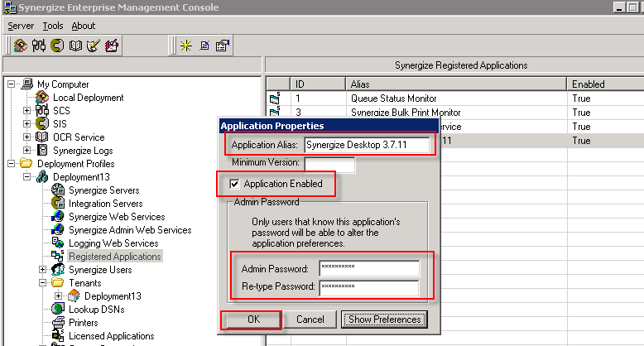The image size is (644, 346).
Task: Click the Deployment Profiles folder icon
Action: coord(26,163)
